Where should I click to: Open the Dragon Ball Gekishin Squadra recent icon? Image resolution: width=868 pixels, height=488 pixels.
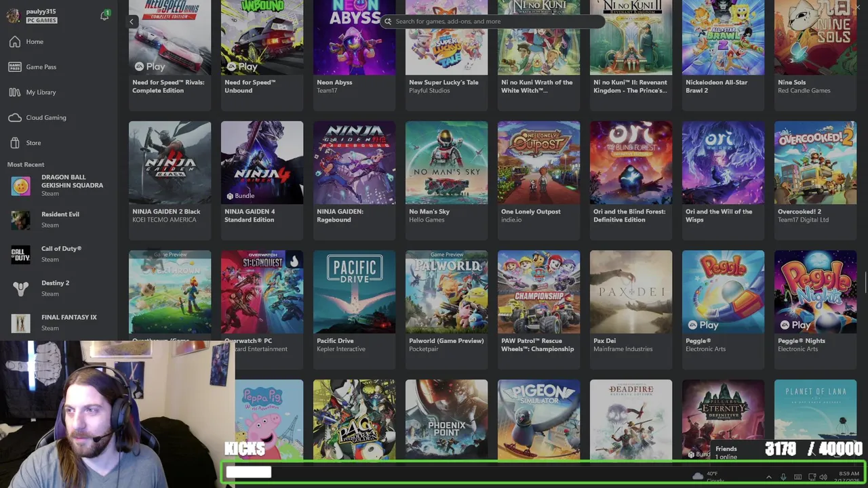click(x=21, y=186)
